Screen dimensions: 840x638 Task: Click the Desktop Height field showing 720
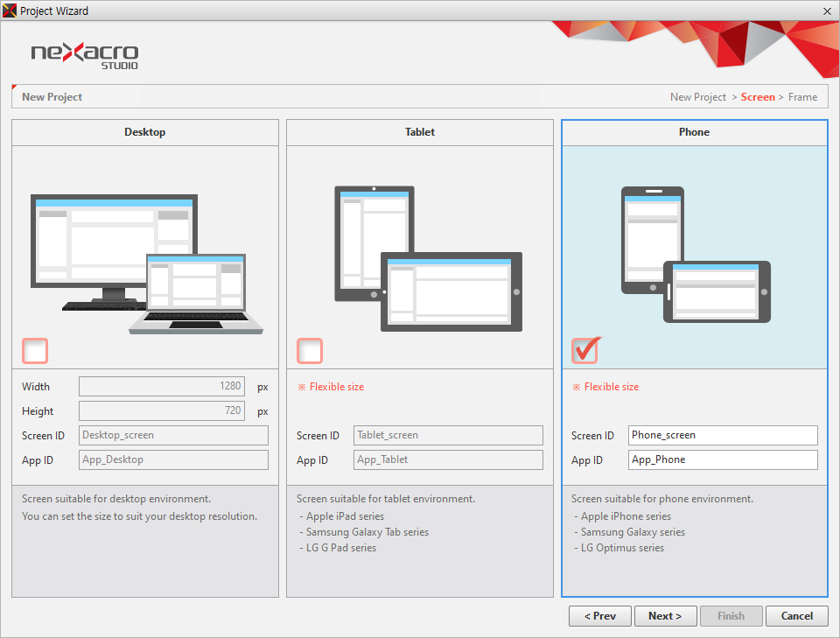[161, 410]
